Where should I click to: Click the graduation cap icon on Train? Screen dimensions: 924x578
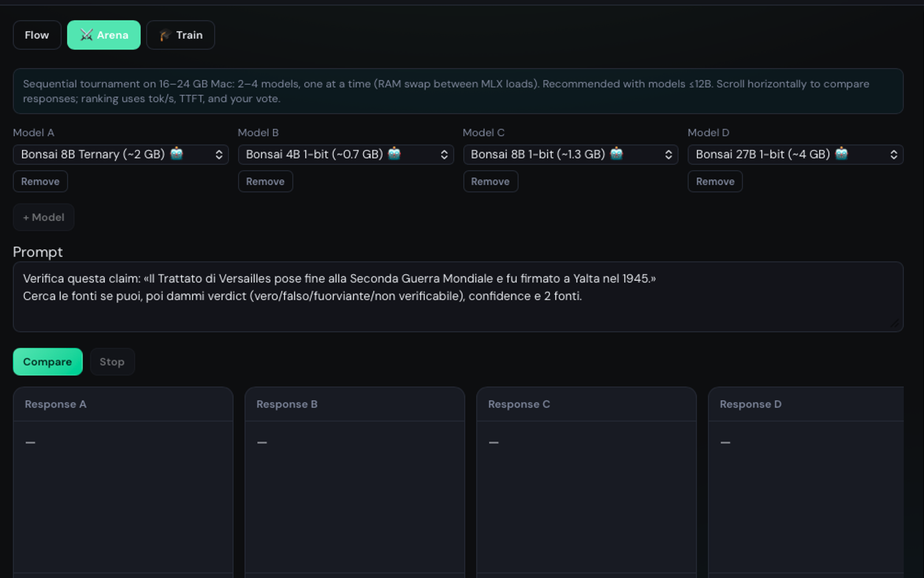point(165,35)
